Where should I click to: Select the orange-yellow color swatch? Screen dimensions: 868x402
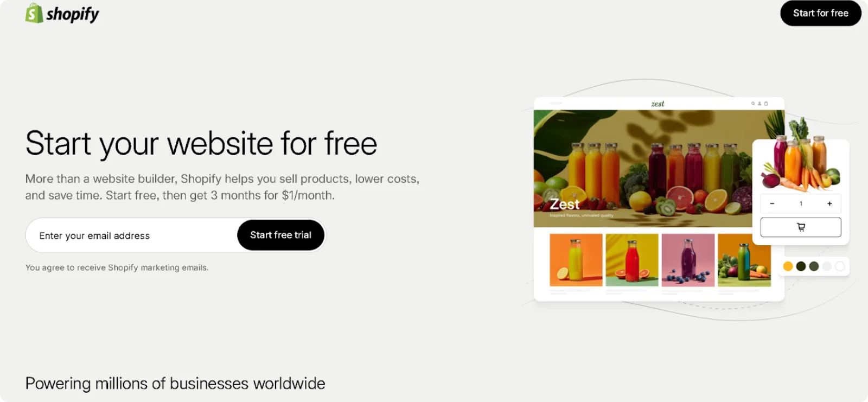coord(788,266)
